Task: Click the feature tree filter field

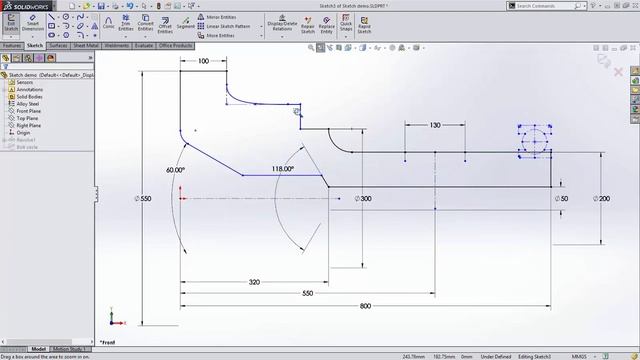Action: tap(47, 67)
